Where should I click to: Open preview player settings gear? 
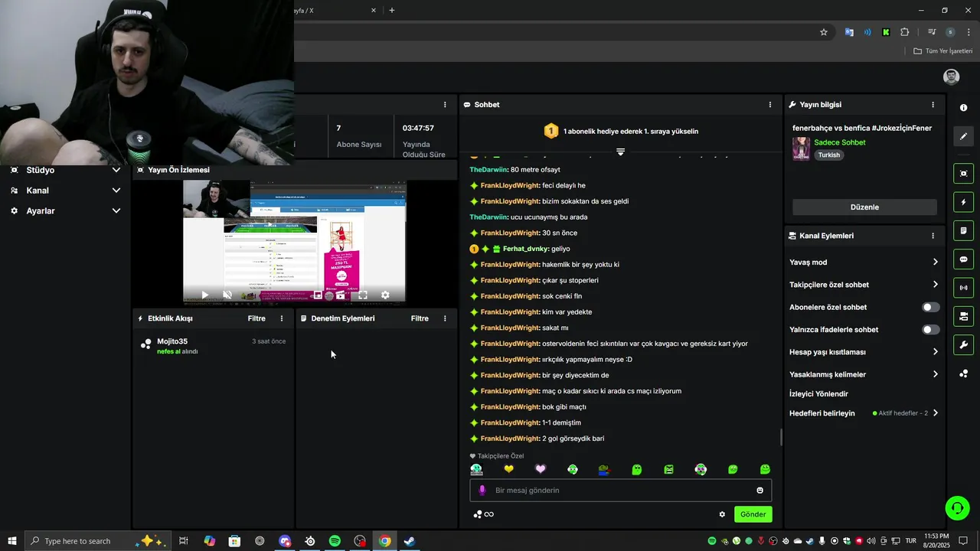point(385,295)
